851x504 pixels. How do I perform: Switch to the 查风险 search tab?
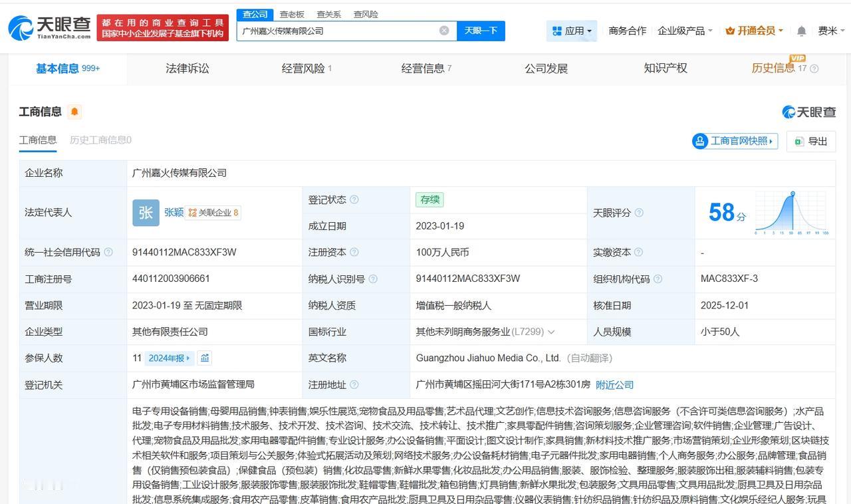coord(366,15)
